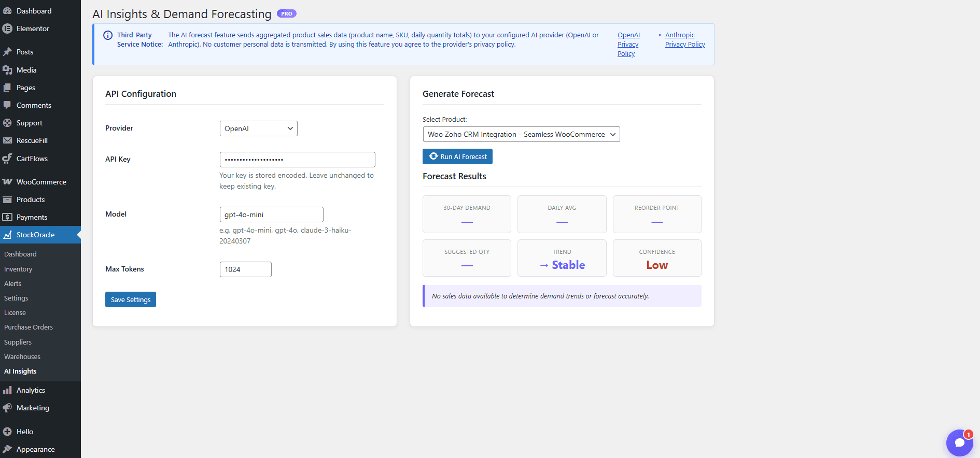Click 'Your key is stored encoded' hint

297,181
